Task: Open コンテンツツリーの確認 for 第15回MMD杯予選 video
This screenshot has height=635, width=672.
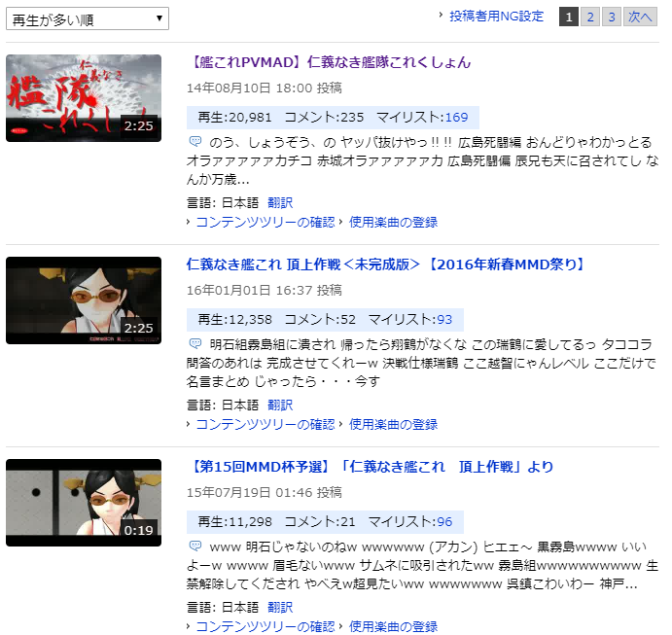Action: click(x=265, y=626)
